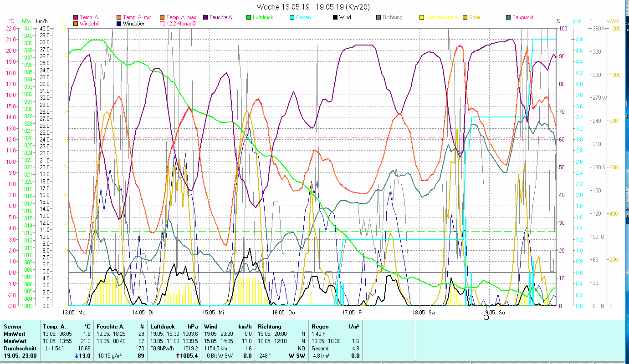This screenshot has width=629, height=364.
Task: Click the teal Taupunkt legend swatch
Action: coord(508,17)
